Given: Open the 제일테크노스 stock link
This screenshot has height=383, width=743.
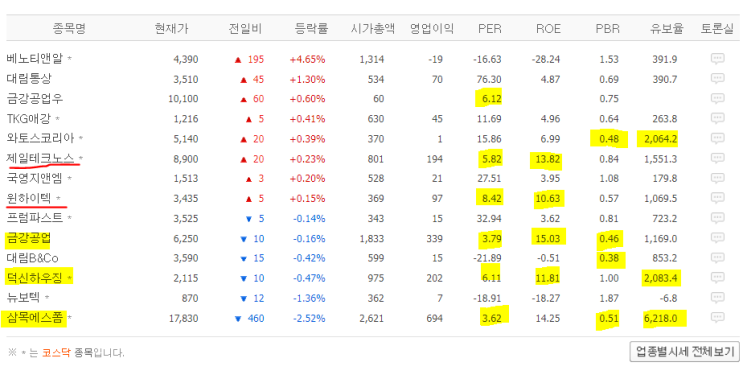Looking at the screenshot, I should (41, 158).
